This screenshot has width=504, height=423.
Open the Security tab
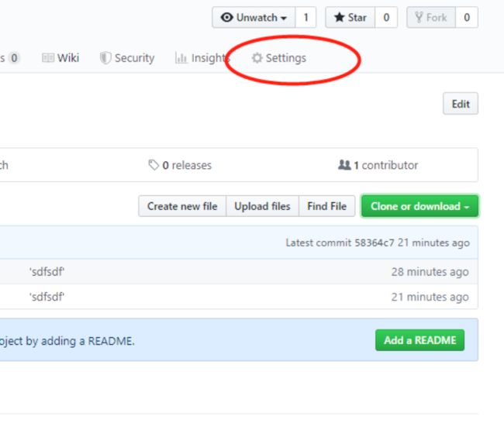pos(127,58)
